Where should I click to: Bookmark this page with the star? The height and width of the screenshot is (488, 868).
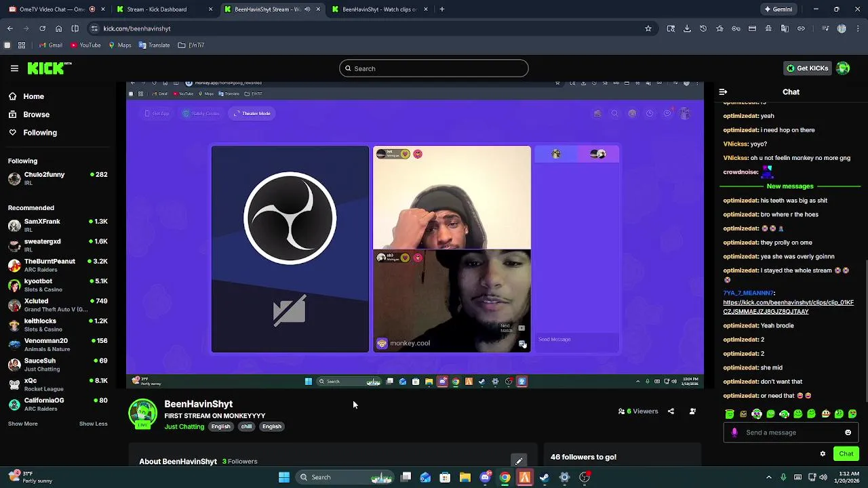[648, 28]
